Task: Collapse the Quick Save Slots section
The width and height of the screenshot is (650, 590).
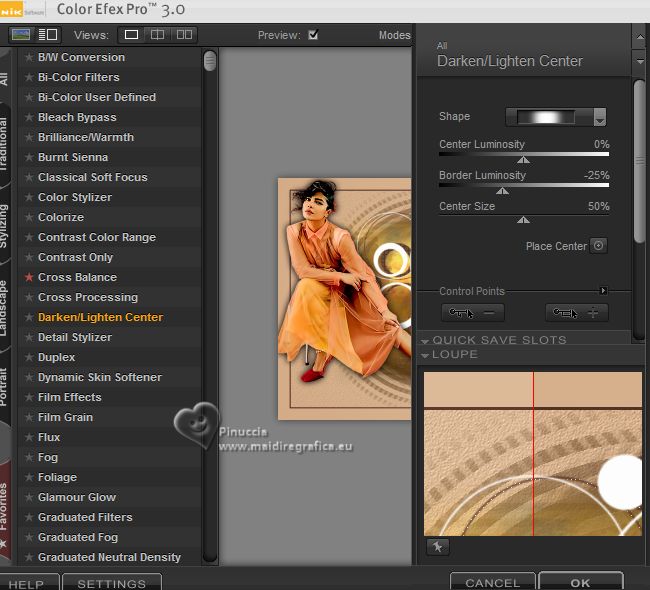Action: tap(425, 340)
